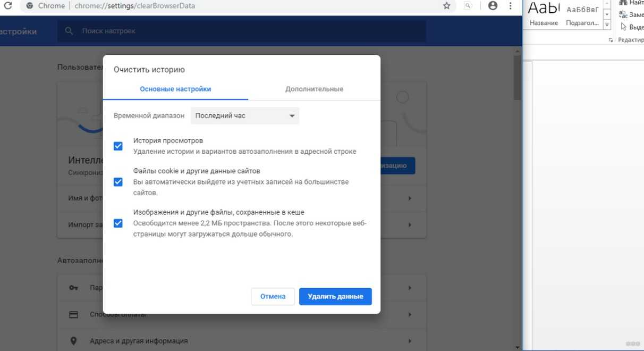Click the Chrome scrollbar up arrow

coord(518,50)
